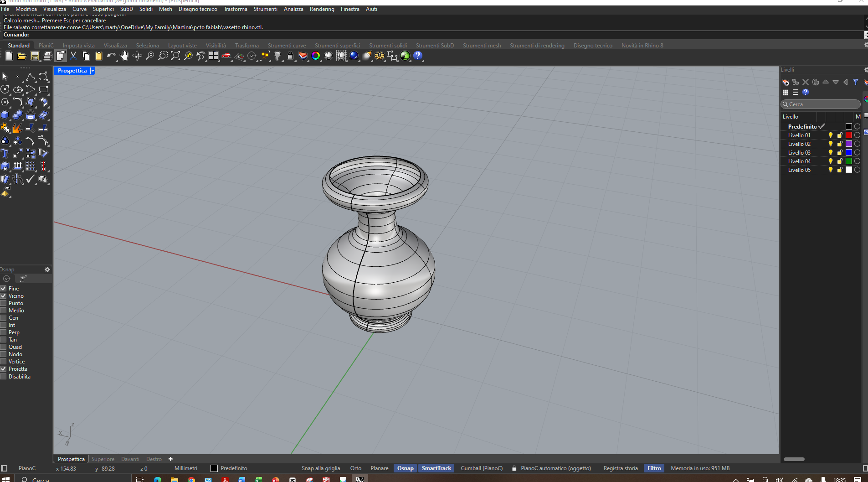The height and width of the screenshot is (482, 868).
Task: Click the Save file toolbar icon
Action: tap(35, 56)
